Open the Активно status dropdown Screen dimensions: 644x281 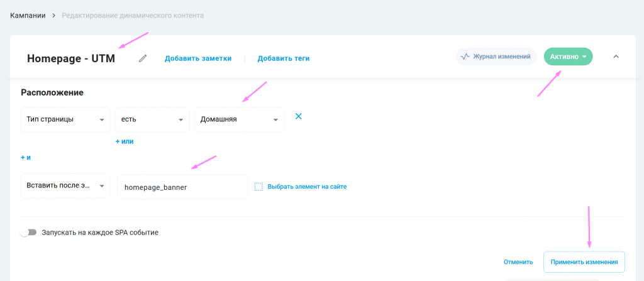point(568,57)
